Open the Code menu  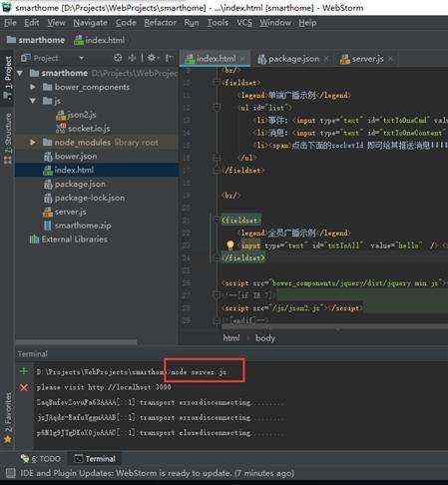coord(126,23)
